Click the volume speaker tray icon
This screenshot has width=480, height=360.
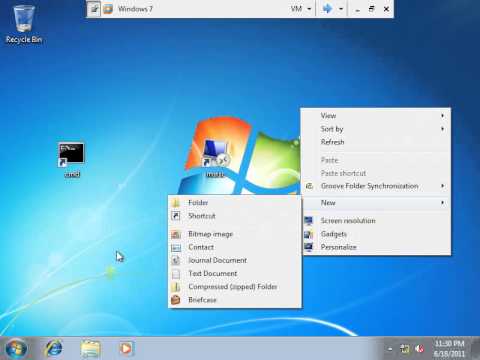[420, 349]
